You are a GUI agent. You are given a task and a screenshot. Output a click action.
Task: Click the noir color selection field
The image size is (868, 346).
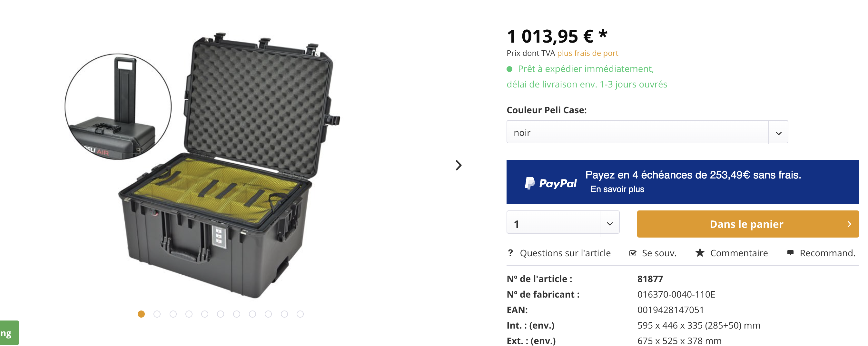647,132
